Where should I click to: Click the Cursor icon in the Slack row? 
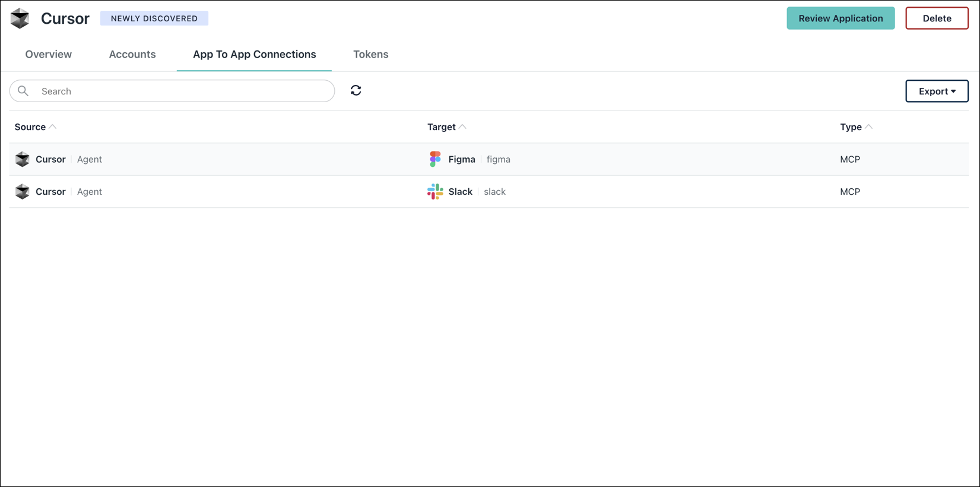(23, 192)
